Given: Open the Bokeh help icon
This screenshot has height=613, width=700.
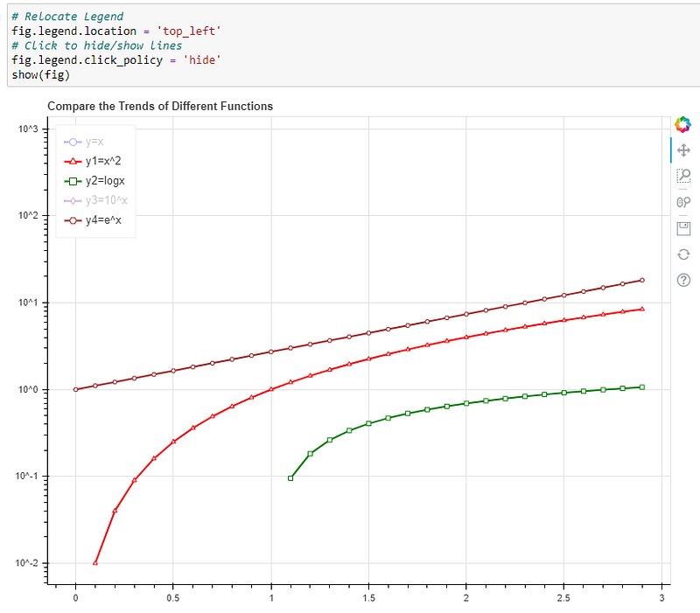Looking at the screenshot, I should click(x=683, y=280).
